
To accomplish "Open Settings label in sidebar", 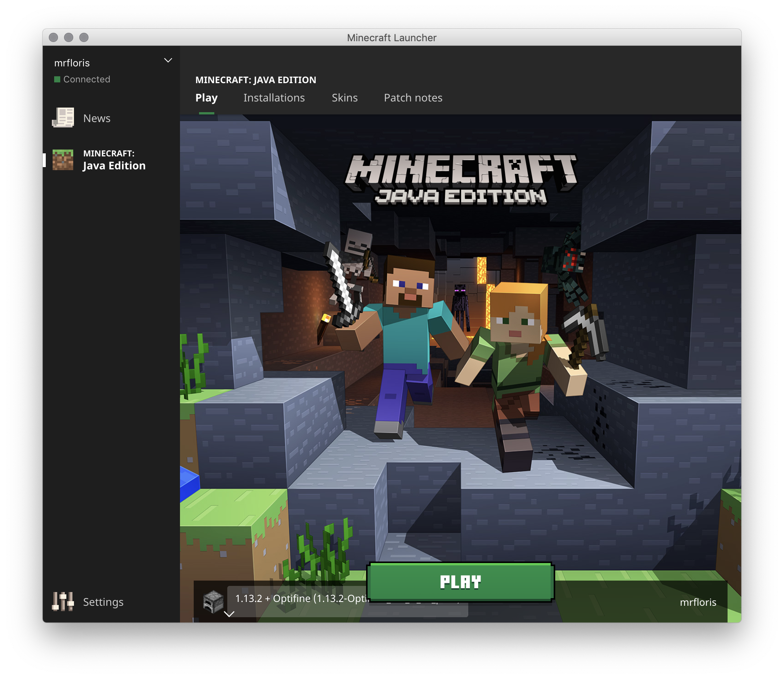I will click(103, 602).
